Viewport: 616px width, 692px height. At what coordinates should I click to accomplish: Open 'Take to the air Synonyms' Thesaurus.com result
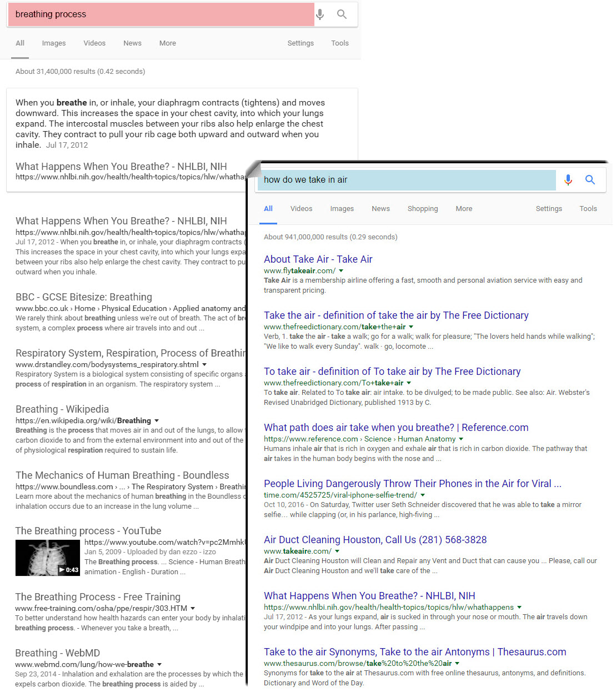coord(415,652)
